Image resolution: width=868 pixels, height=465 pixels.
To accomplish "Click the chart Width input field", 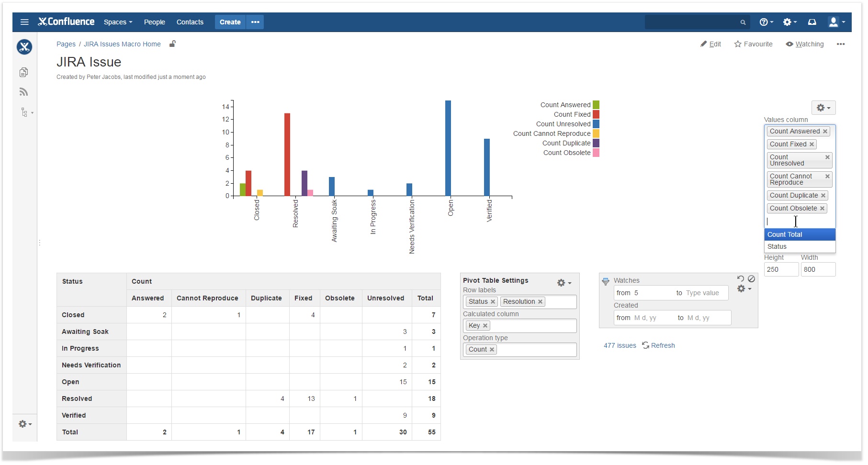I will (x=818, y=269).
